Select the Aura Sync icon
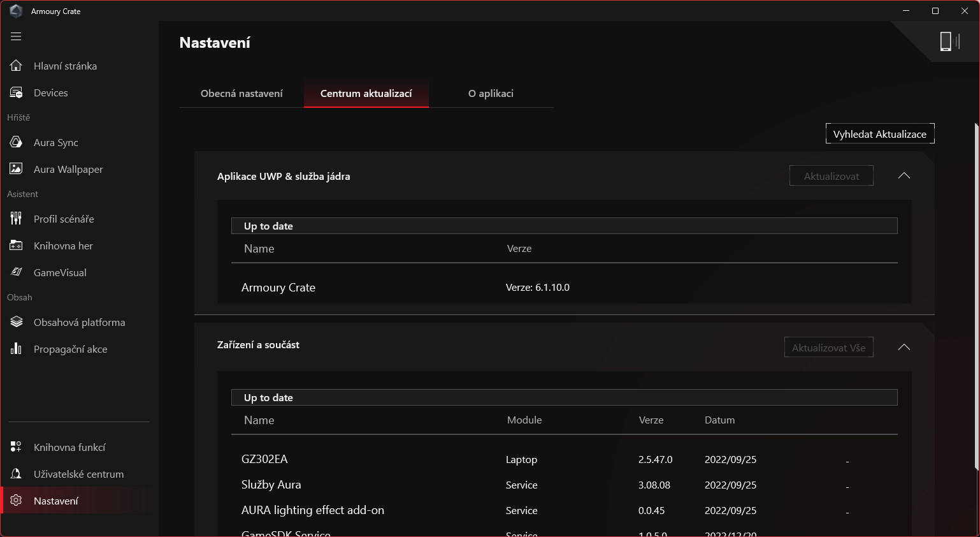 pyautogui.click(x=16, y=142)
